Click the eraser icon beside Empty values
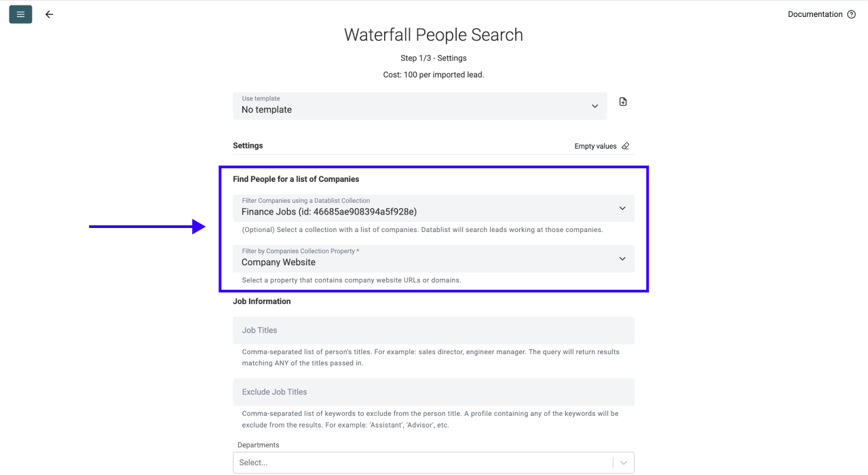Viewport: 868px width, 475px height. (x=626, y=146)
